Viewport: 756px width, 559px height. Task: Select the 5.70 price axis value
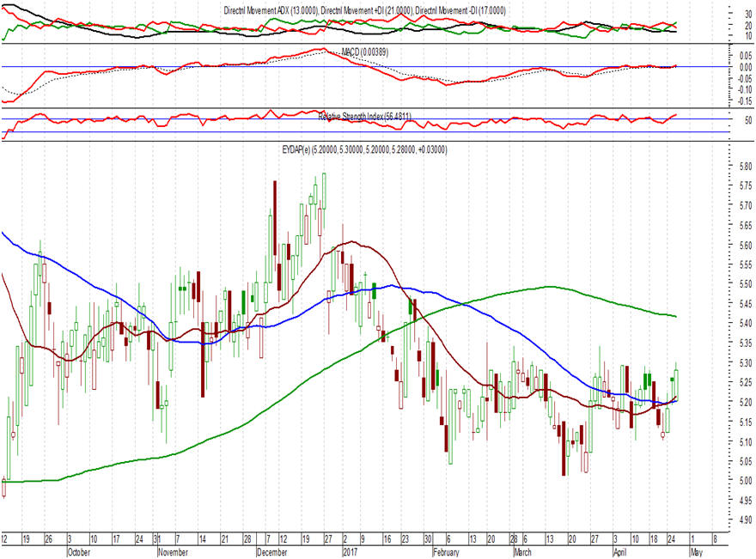(x=745, y=206)
